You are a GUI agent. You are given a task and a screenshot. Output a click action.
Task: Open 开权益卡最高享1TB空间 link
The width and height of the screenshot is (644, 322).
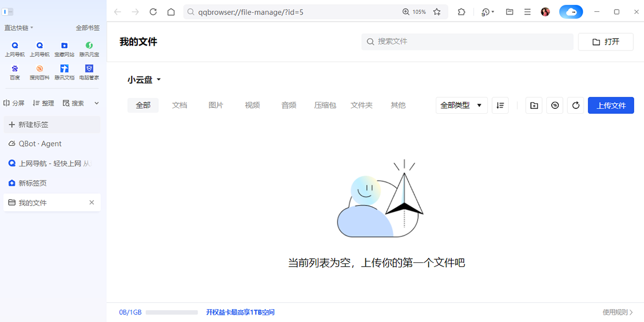coord(240,312)
